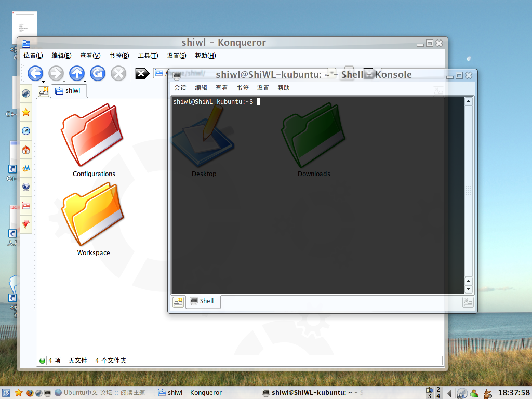Open the 设置 menu in Konsole

[x=263, y=88]
